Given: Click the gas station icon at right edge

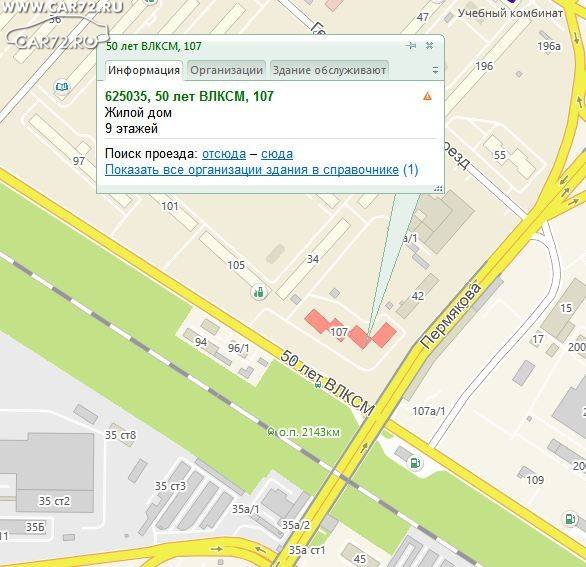Looking at the screenshot, I should coord(570,519).
